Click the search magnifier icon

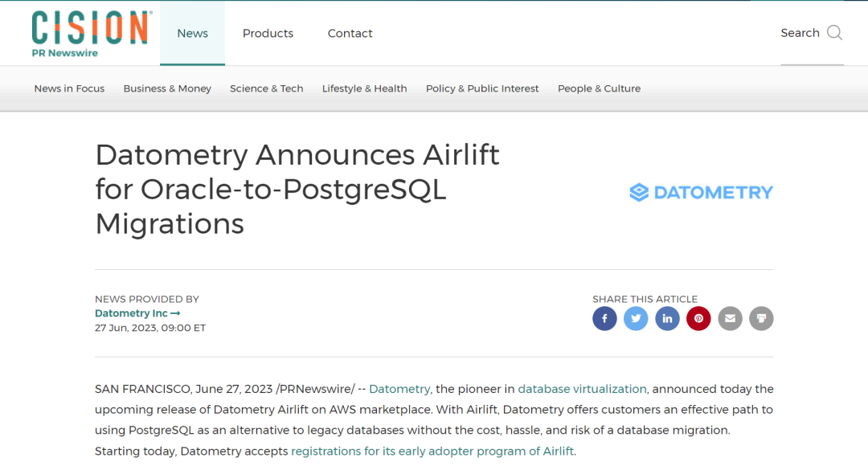coord(834,33)
